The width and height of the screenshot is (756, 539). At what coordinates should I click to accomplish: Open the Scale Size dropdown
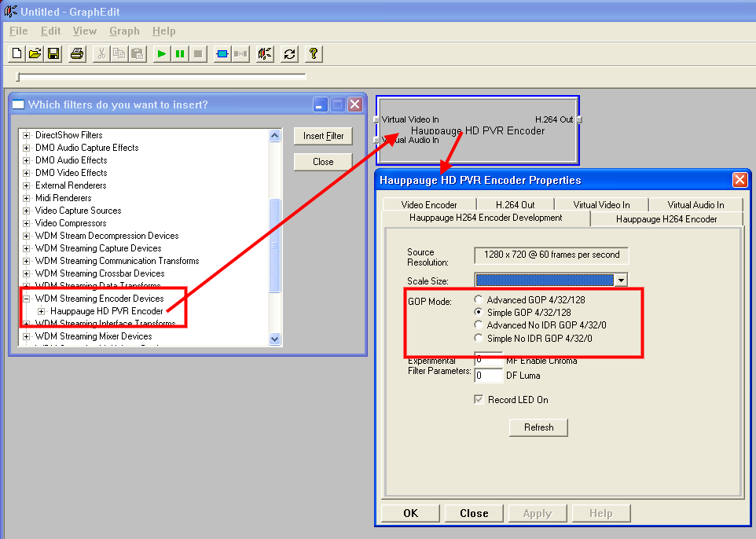621,280
